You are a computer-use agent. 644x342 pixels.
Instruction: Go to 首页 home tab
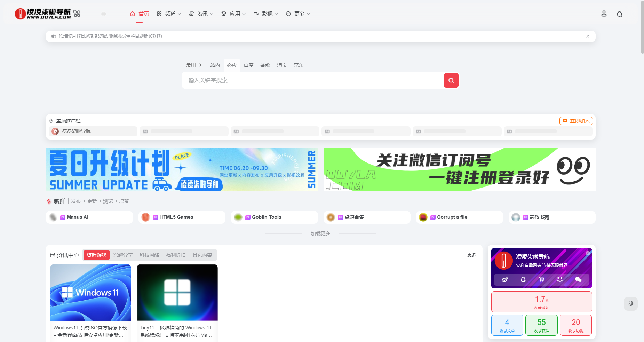click(139, 14)
